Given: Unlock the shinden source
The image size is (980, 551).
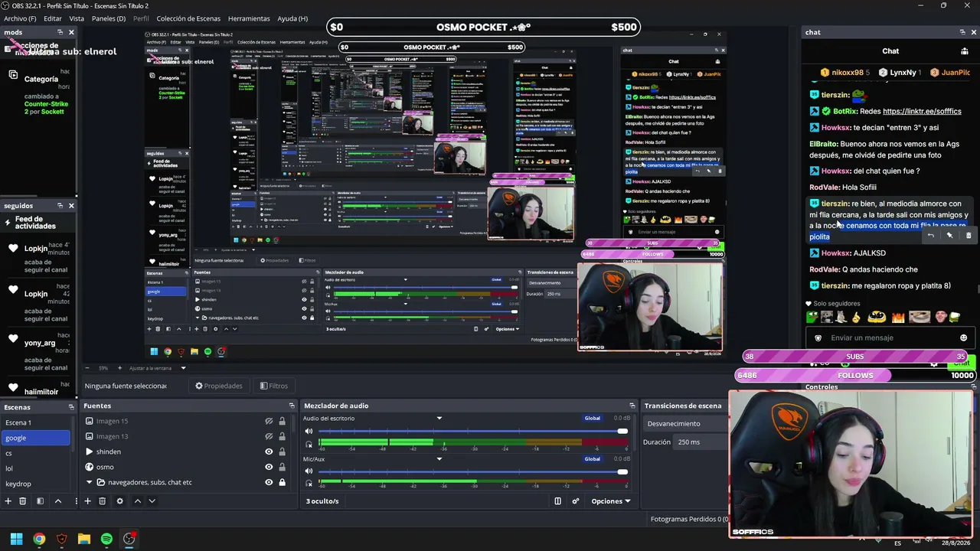Looking at the screenshot, I should (282, 452).
